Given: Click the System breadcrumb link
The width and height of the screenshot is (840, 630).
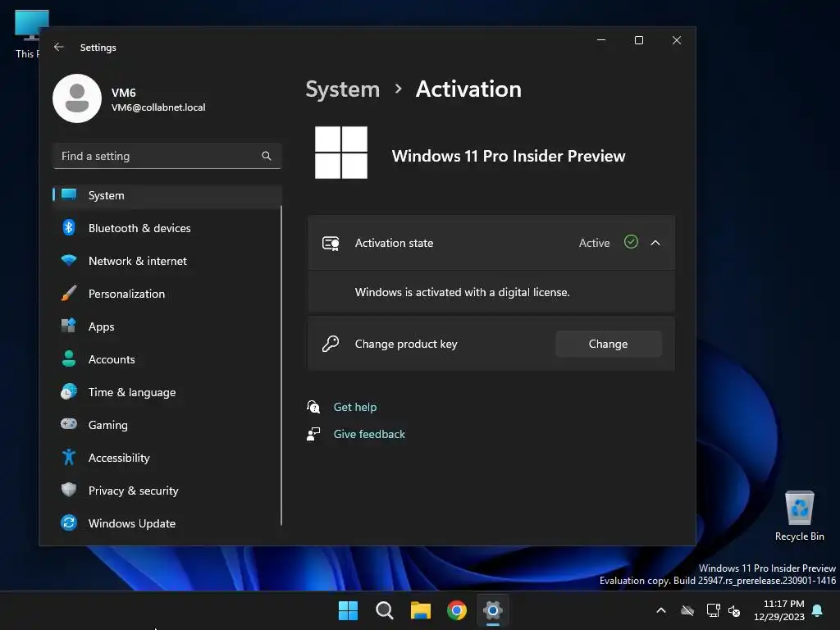Looking at the screenshot, I should point(342,89).
